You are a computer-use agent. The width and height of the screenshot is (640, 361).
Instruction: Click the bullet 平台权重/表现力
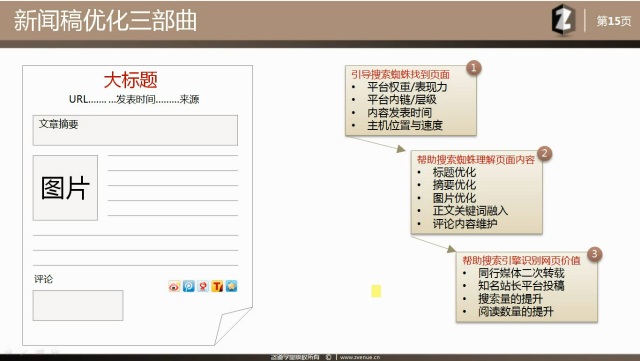(407, 87)
